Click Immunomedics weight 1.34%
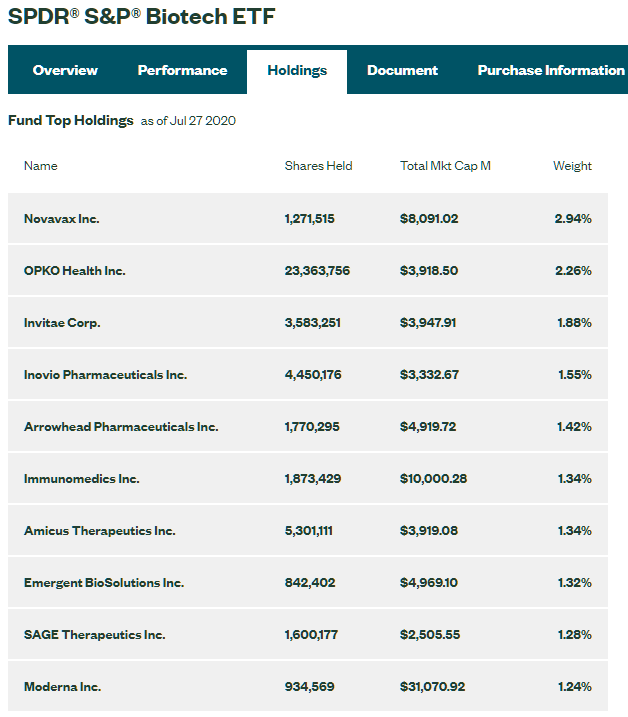This screenshot has width=628, height=717. [574, 479]
